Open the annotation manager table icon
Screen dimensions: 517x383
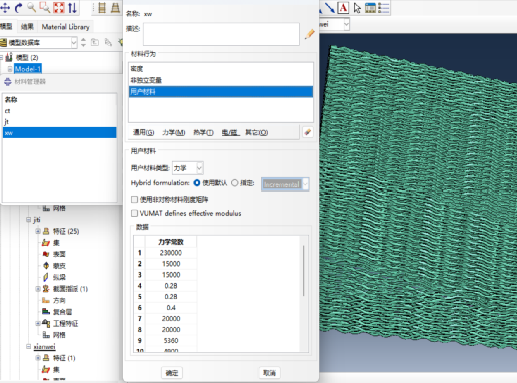pos(370,7)
